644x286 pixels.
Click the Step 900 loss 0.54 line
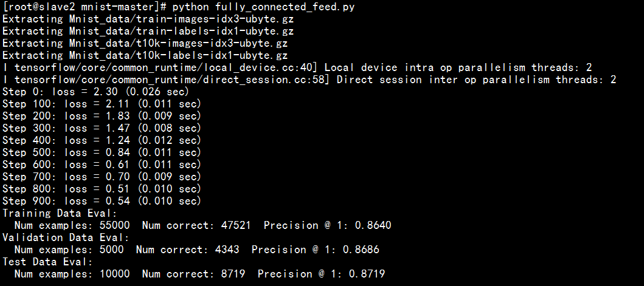click(x=102, y=201)
